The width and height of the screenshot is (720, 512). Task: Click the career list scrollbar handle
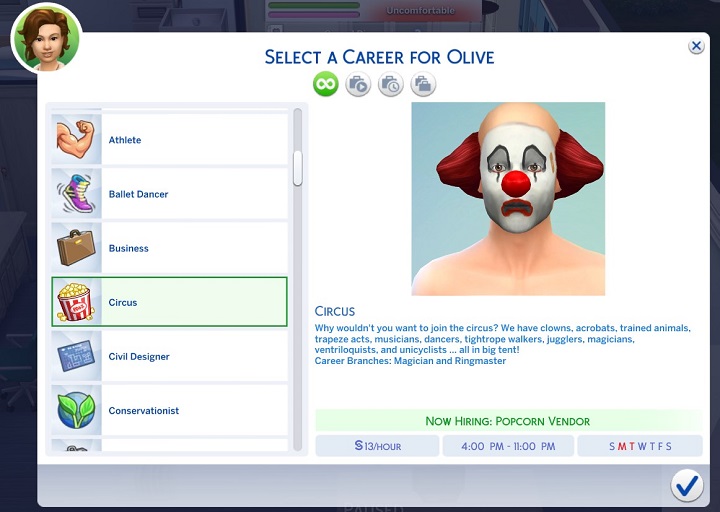point(297,168)
